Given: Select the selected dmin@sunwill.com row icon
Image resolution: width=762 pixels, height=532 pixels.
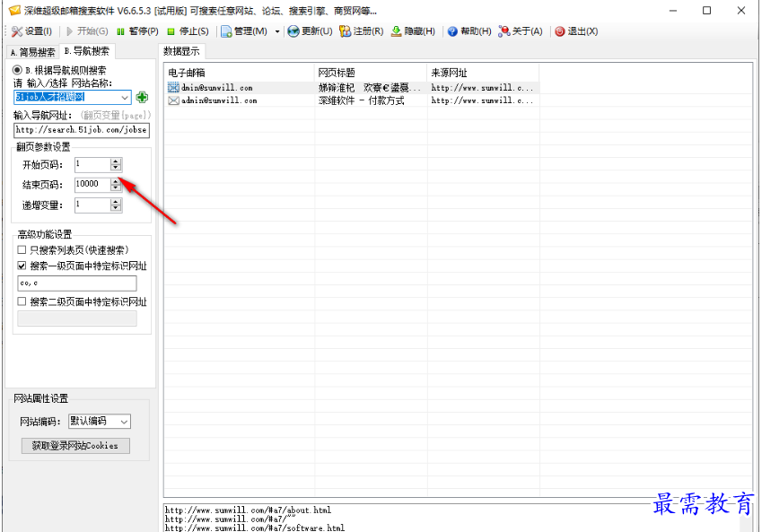Looking at the screenshot, I should (173, 88).
